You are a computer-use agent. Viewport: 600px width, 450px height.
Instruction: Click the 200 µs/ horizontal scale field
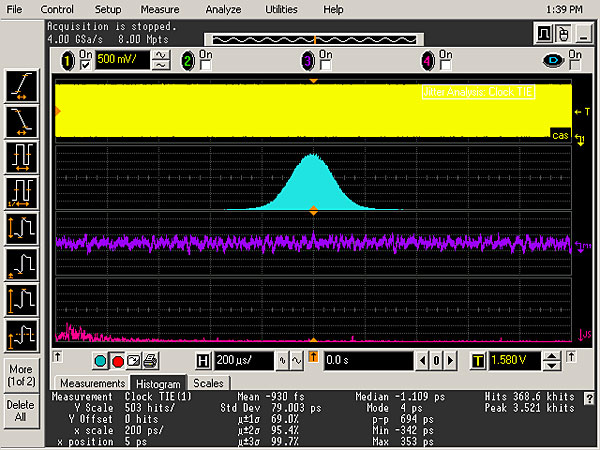[242, 360]
